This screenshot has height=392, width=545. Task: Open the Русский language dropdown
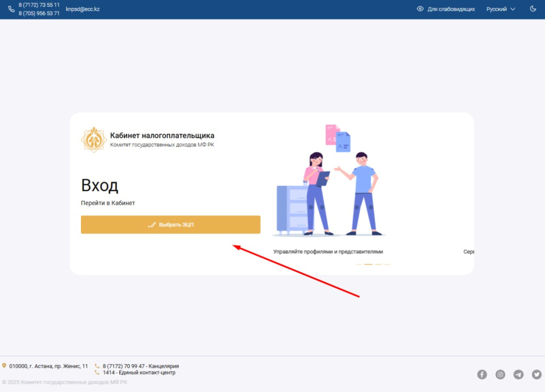coord(497,9)
